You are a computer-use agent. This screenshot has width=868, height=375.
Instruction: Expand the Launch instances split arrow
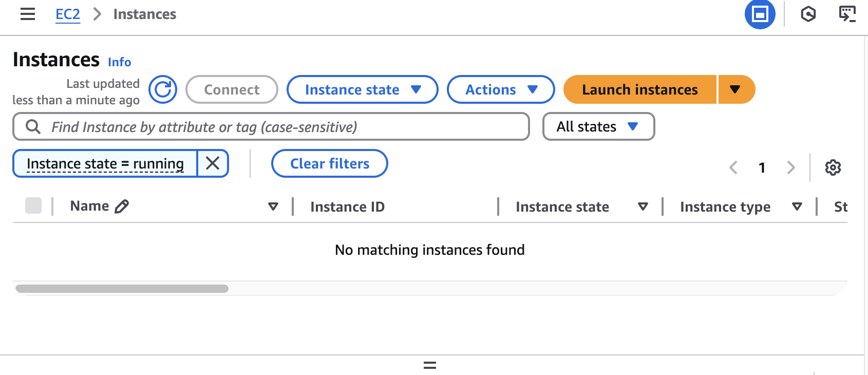pyautogui.click(x=735, y=90)
